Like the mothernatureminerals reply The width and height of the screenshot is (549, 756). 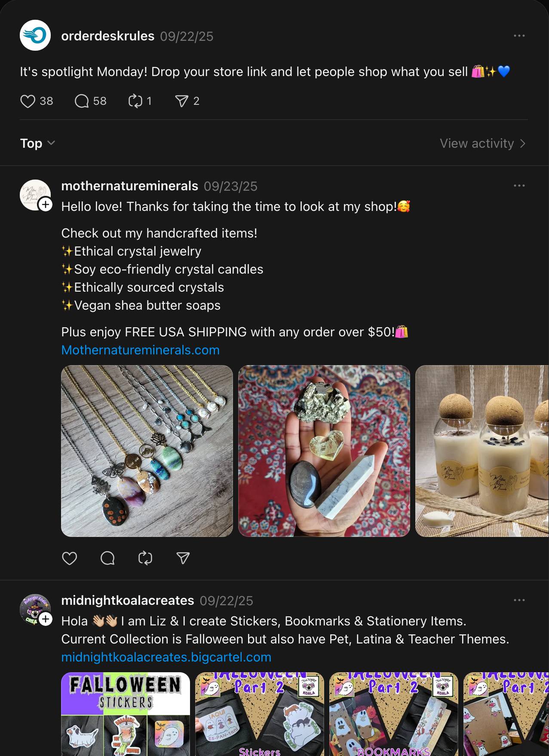coord(70,558)
